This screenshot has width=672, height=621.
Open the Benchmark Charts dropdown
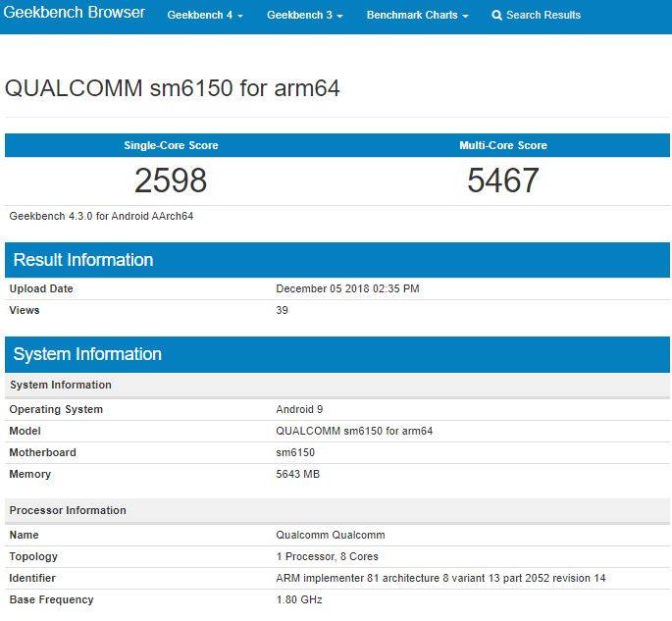pyautogui.click(x=417, y=15)
